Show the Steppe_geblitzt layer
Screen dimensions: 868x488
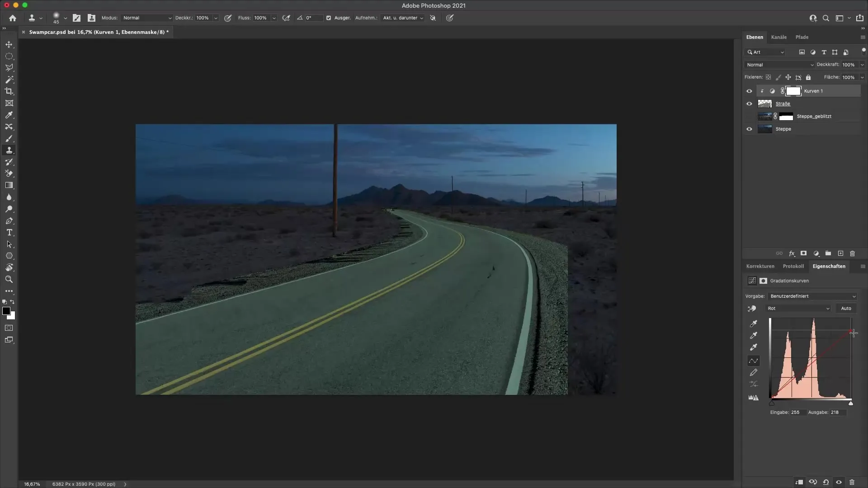(749, 116)
